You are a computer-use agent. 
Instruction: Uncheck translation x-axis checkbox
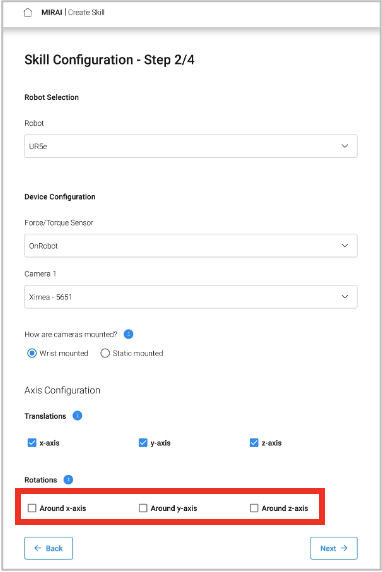click(x=32, y=443)
